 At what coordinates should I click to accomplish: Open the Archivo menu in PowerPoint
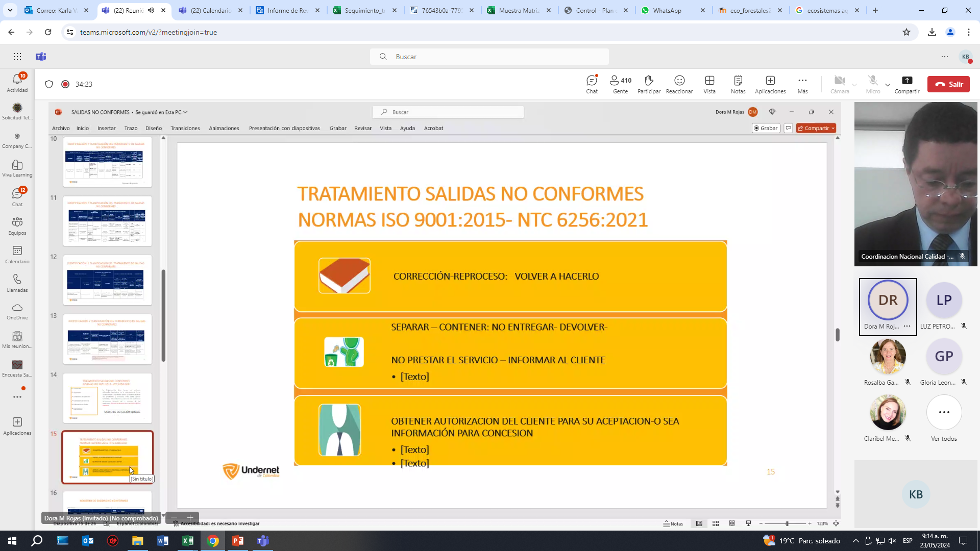tap(61, 128)
